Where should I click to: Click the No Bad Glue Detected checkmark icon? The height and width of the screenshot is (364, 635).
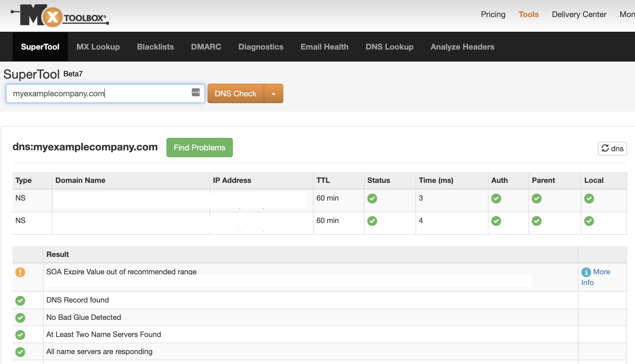20,317
